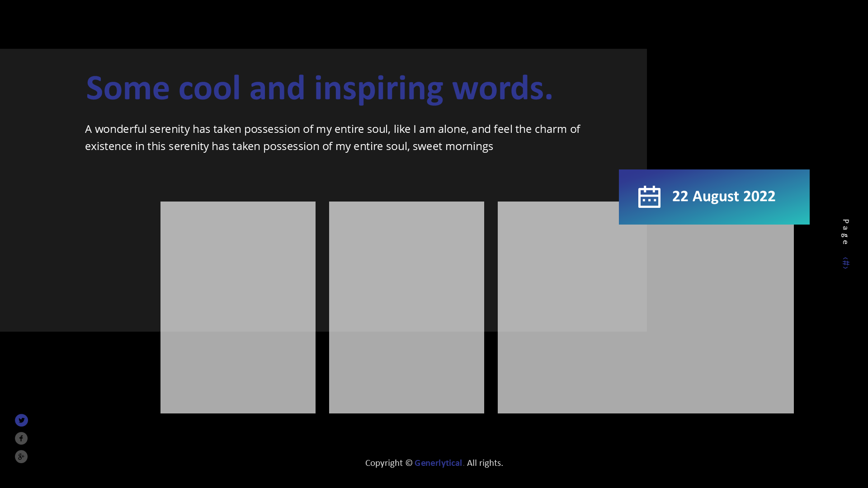The image size is (868, 488).
Task: Click the vertical 'Page' label
Action: coord(845,232)
